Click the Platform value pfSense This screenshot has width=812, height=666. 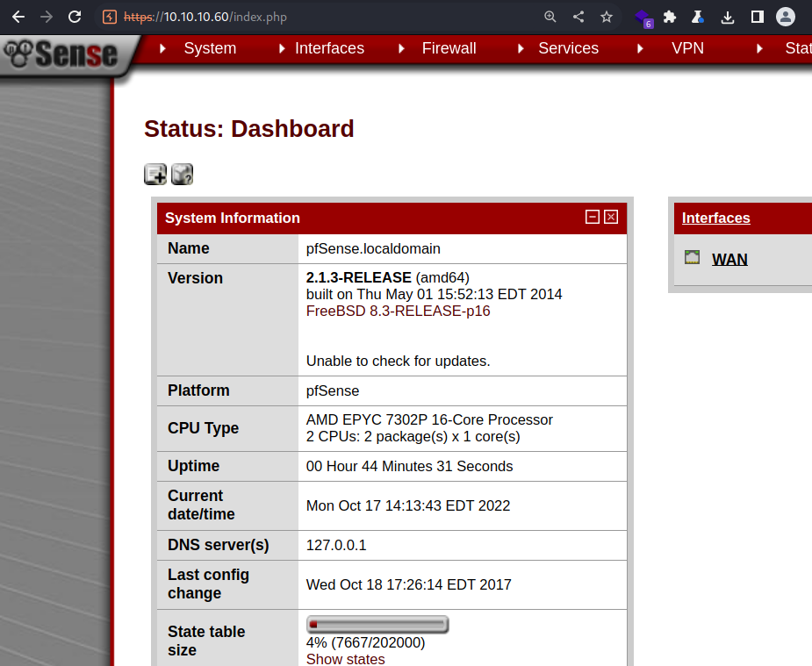pyautogui.click(x=333, y=390)
